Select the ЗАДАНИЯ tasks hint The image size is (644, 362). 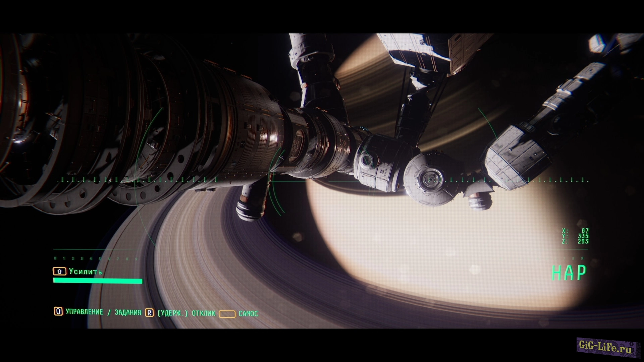[x=128, y=313]
